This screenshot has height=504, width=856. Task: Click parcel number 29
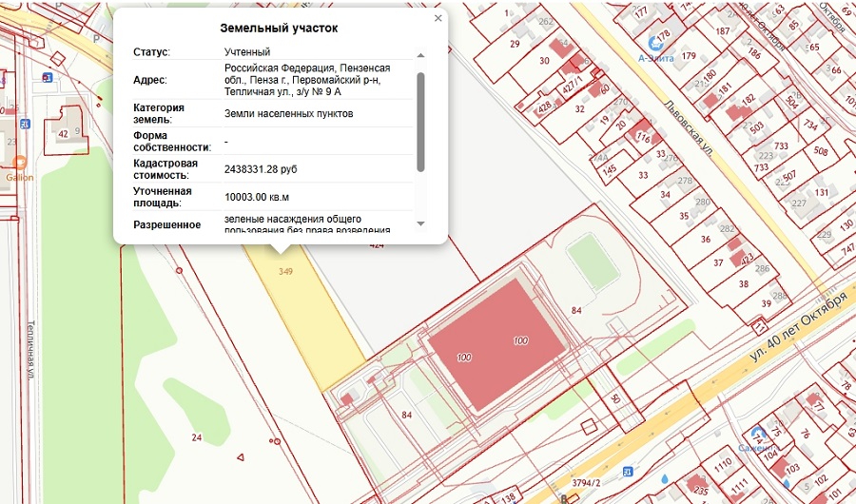coord(515,44)
